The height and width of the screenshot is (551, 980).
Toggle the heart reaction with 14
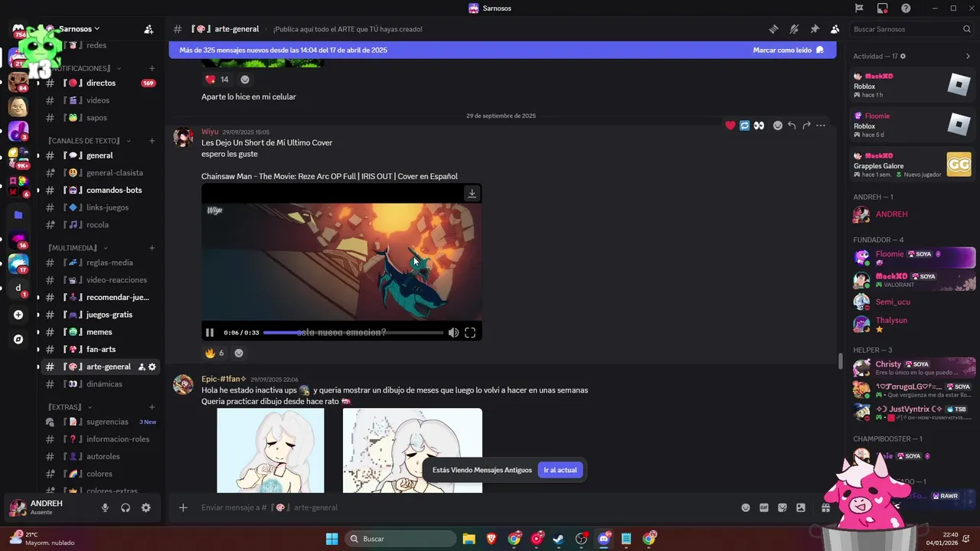click(x=217, y=80)
